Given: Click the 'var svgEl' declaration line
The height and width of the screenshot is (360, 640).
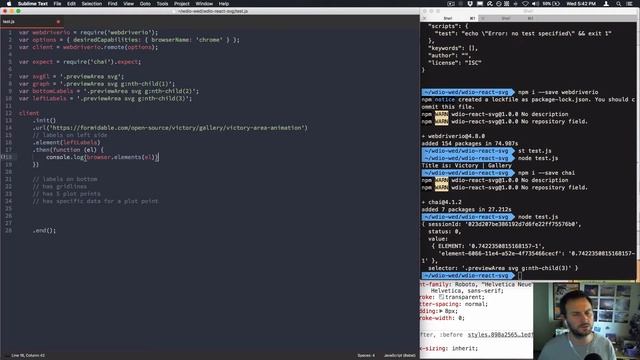Looking at the screenshot, I should pos(71,76).
